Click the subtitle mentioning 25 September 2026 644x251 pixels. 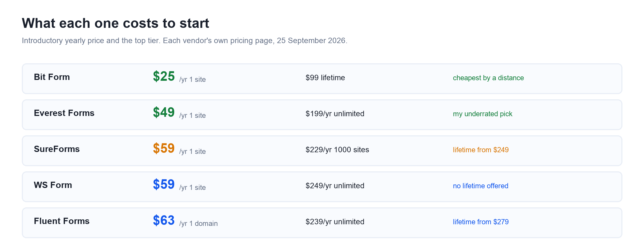(184, 40)
